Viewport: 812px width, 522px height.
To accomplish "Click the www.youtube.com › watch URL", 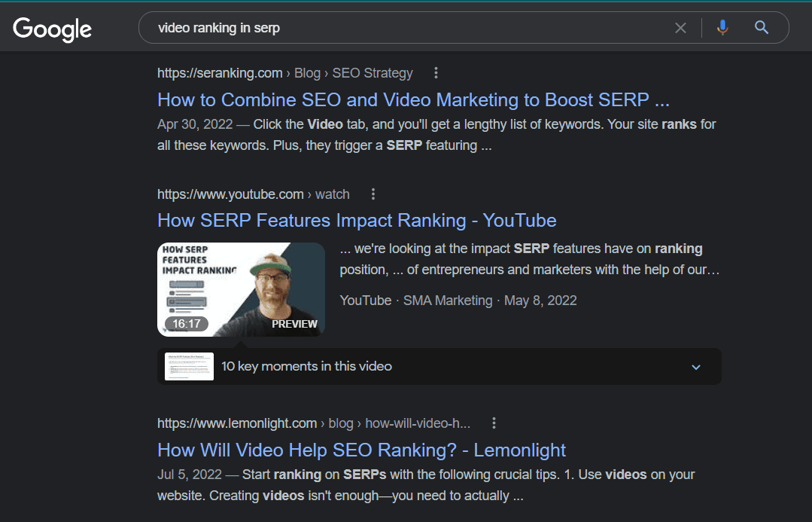I will [253, 194].
